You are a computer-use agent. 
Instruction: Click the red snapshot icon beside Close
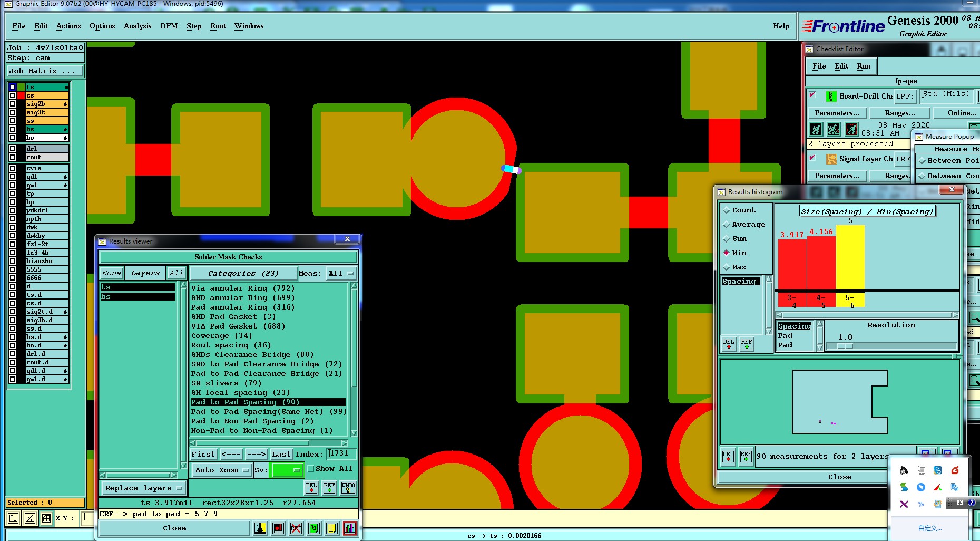(278, 528)
